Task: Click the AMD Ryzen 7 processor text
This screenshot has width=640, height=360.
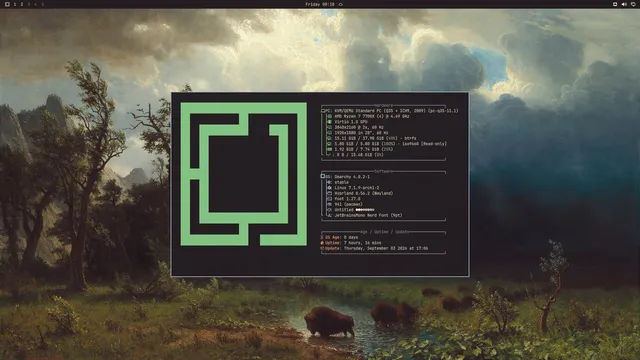Action: pos(372,116)
